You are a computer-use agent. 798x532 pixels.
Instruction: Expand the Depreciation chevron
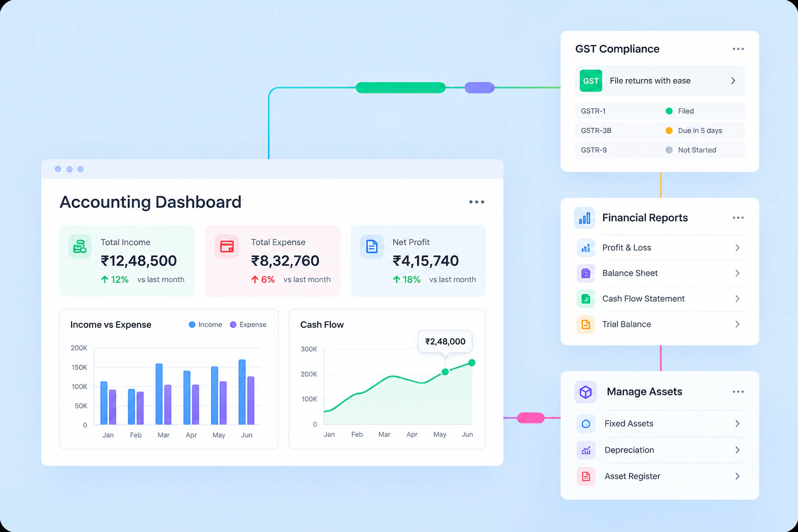coord(737,450)
